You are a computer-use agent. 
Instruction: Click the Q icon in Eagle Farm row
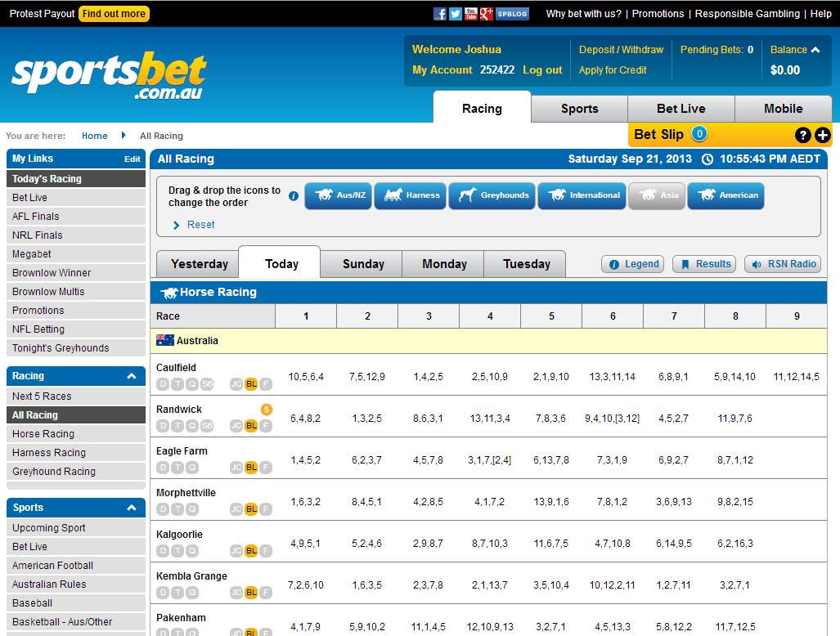[191, 468]
